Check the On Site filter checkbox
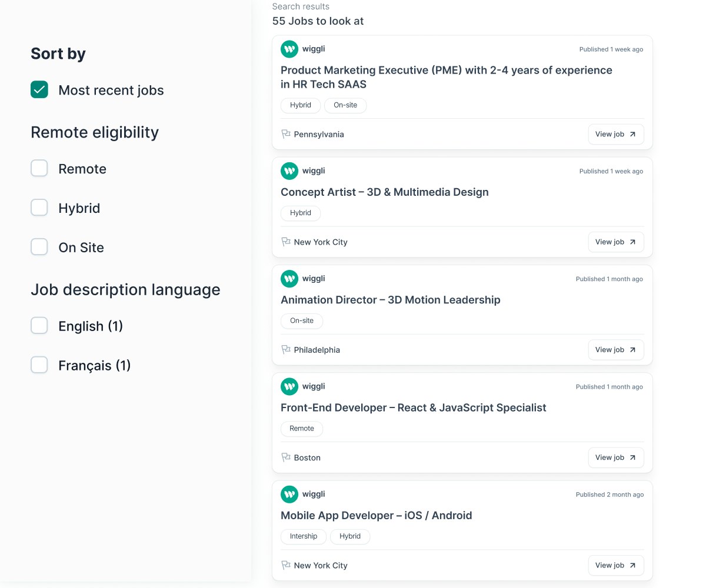This screenshot has width=706, height=588. tap(39, 248)
